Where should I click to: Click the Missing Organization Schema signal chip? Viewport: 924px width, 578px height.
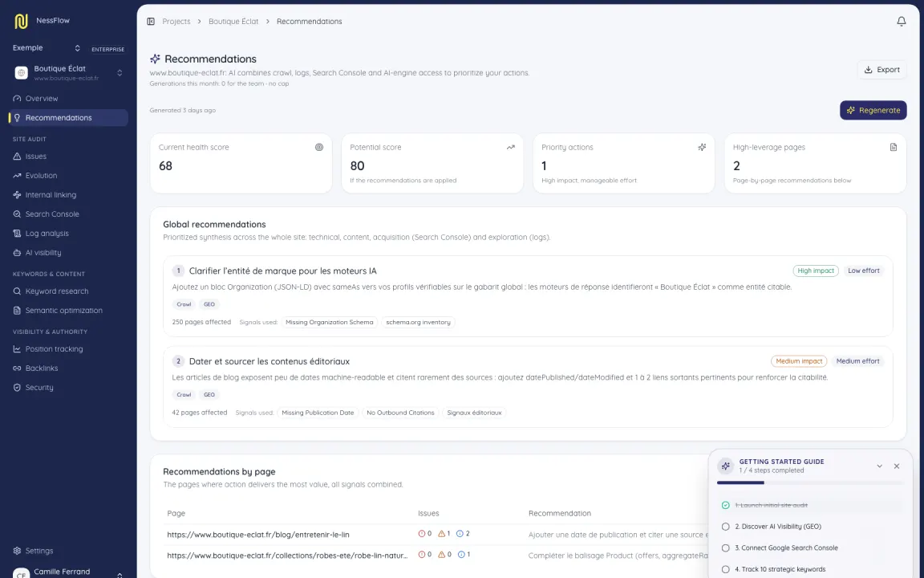coord(330,323)
